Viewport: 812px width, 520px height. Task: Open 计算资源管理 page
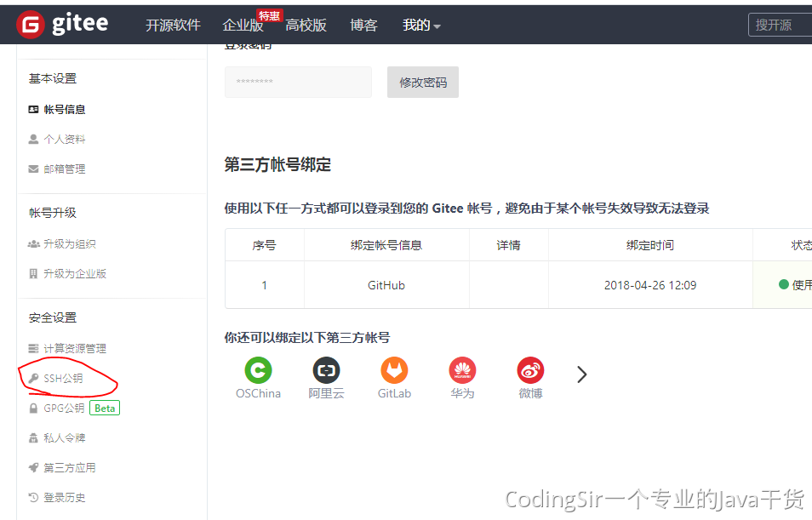pos(75,349)
